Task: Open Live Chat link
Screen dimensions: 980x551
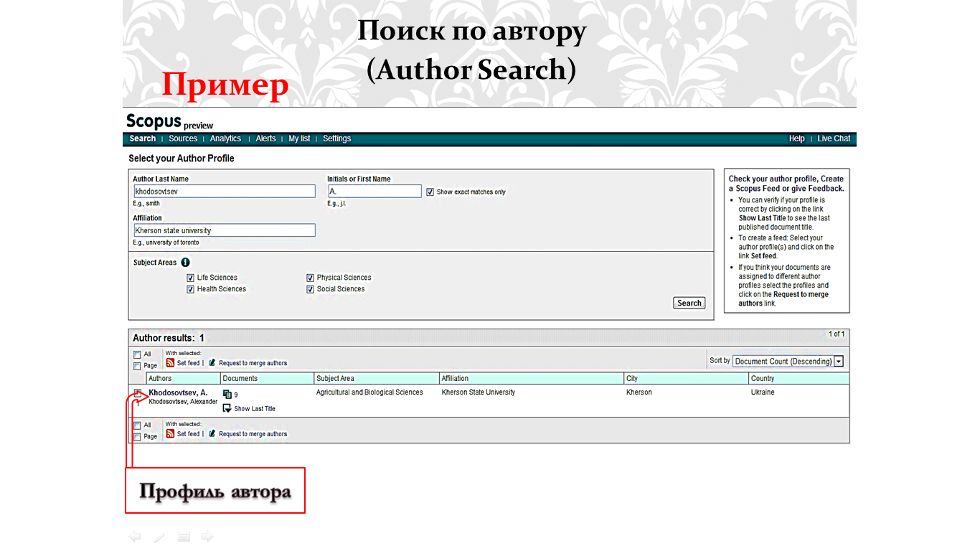Action: click(834, 138)
